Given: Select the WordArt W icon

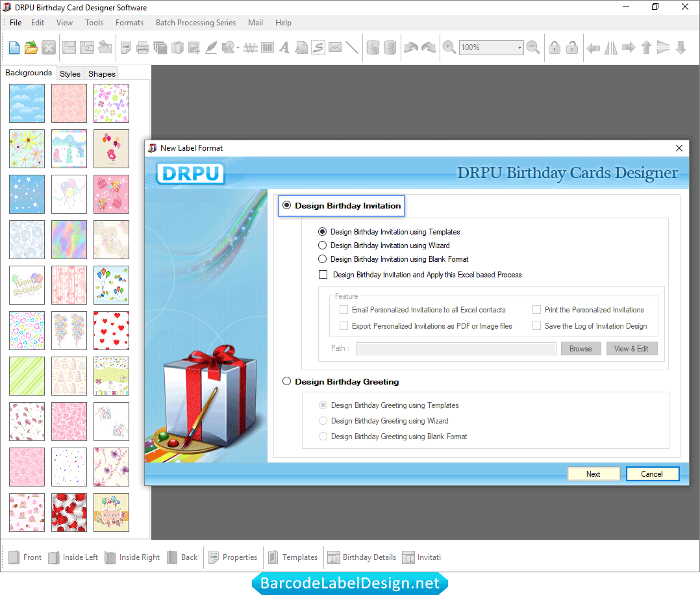Looking at the screenshot, I should pyautogui.click(x=251, y=47).
